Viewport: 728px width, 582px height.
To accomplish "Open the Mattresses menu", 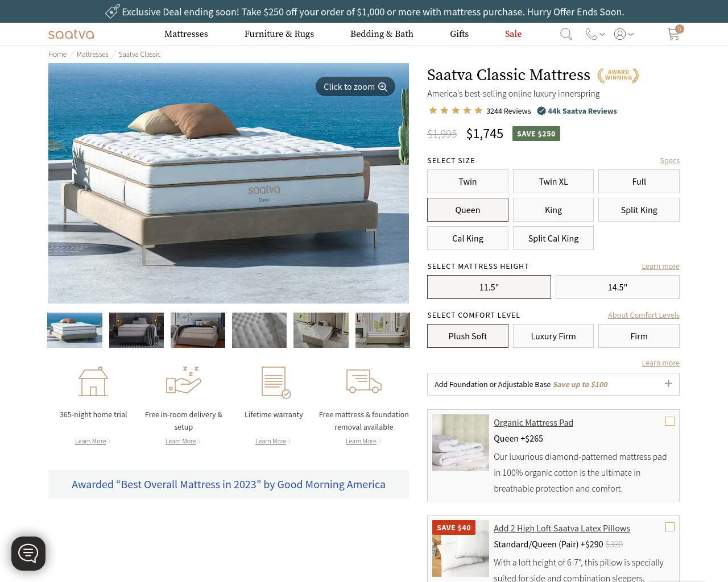I will (x=186, y=34).
